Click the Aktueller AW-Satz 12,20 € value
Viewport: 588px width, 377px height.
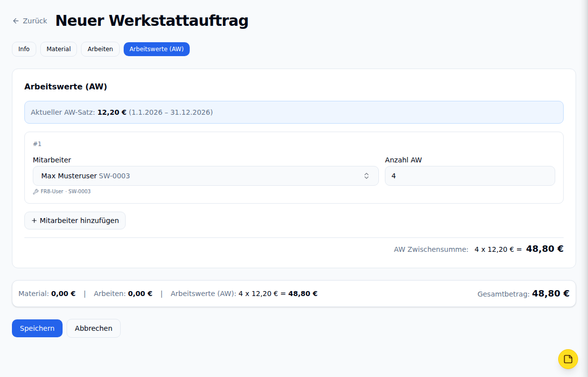coord(112,112)
